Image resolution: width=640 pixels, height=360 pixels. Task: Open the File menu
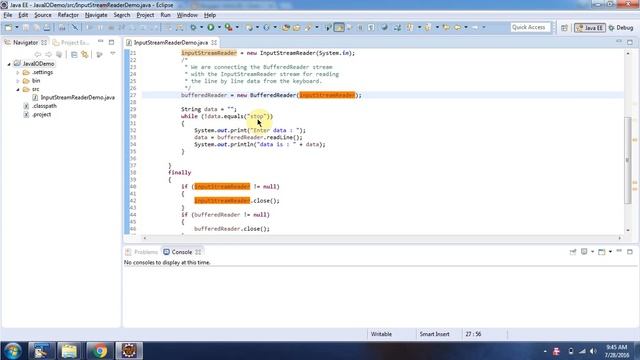pyautogui.click(x=8, y=15)
